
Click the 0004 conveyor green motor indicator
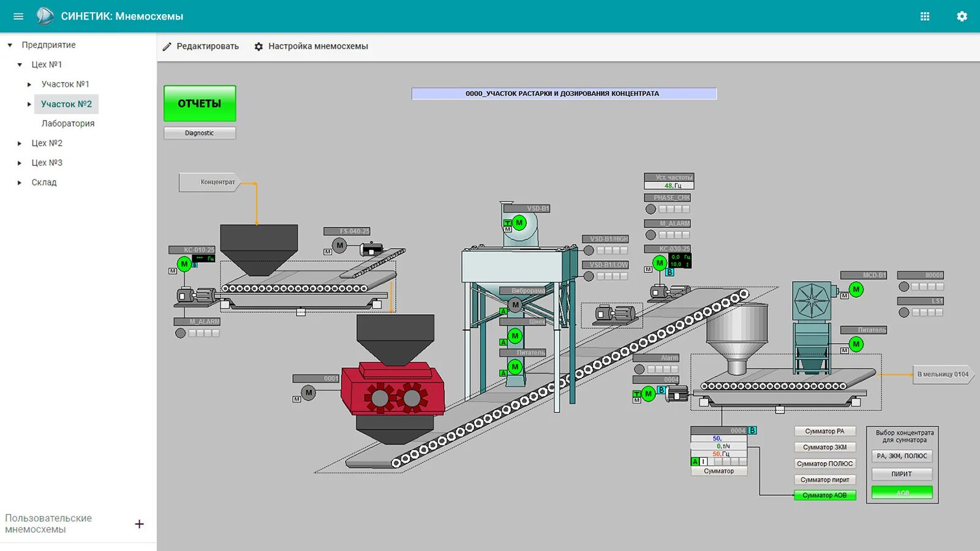point(648,394)
